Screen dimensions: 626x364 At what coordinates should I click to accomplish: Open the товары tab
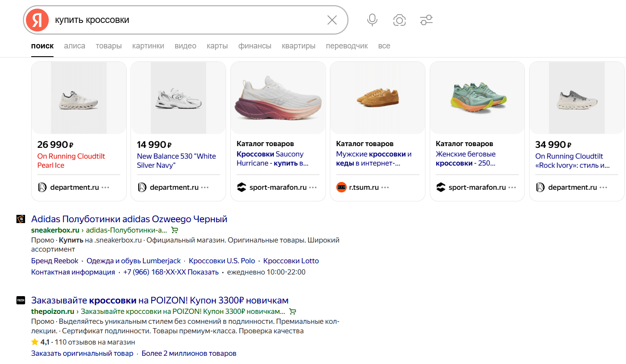(109, 46)
